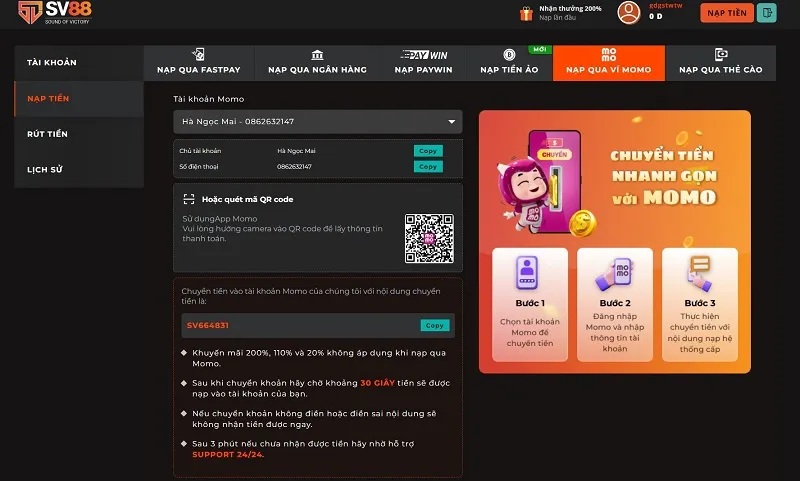
Task: Switch to Nạp Qua Fastpay tab
Action: pyautogui.click(x=199, y=62)
